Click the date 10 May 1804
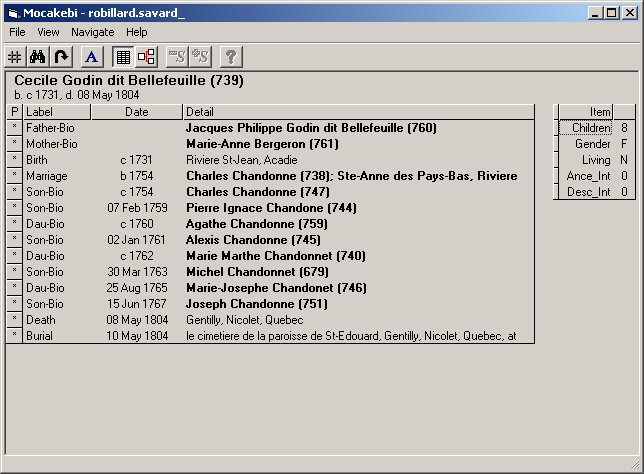Viewport: 644px width, 474px height. point(137,336)
